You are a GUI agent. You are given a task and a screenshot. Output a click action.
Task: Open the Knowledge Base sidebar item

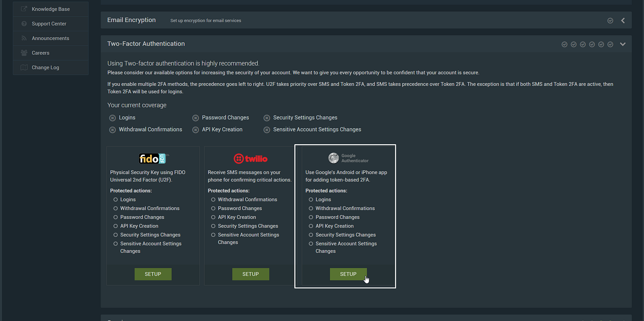coord(51,9)
